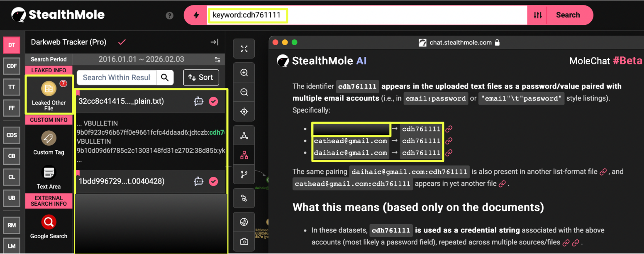Screen dimensions: 644x254
Task: Uncheck the 32cc8c41415..._plain.txt result
Action: (213, 101)
